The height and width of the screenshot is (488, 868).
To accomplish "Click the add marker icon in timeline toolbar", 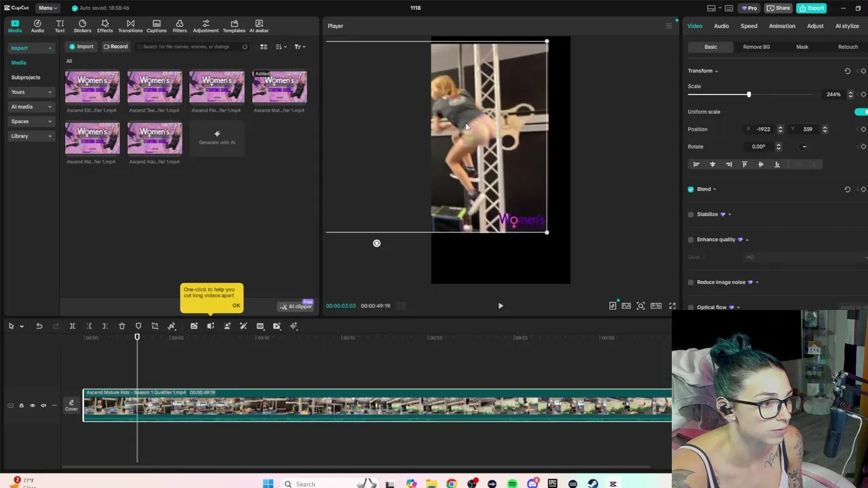I will (138, 326).
